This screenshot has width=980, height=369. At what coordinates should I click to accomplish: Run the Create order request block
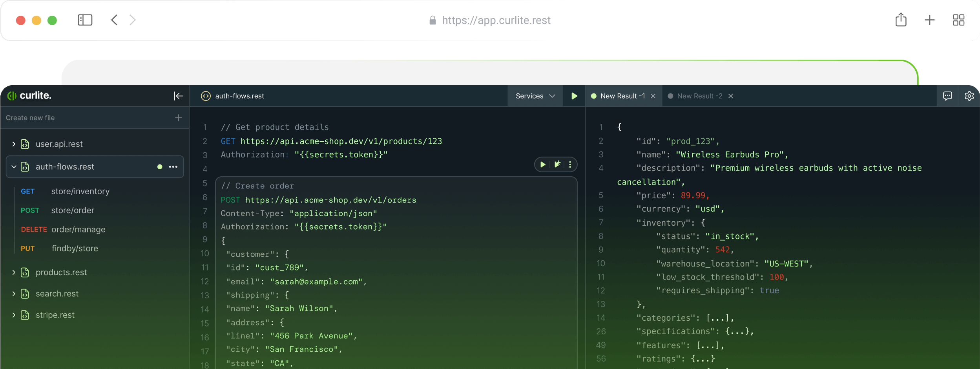542,164
